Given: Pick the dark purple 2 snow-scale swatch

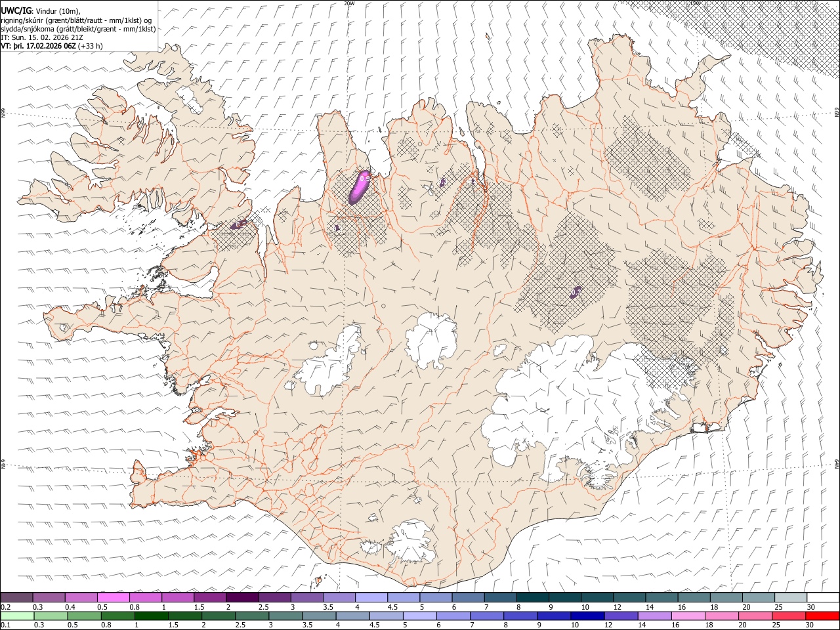Looking at the screenshot, I should tap(242, 597).
